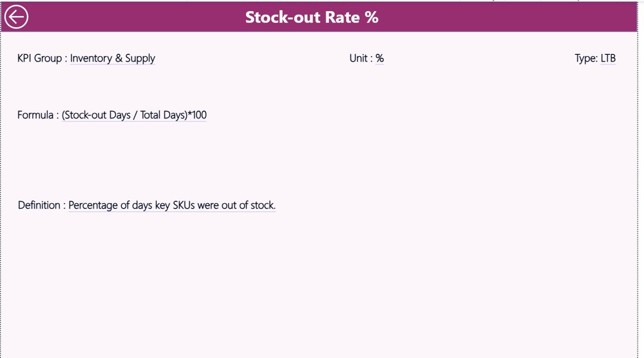Click the Formula label

(x=37, y=115)
